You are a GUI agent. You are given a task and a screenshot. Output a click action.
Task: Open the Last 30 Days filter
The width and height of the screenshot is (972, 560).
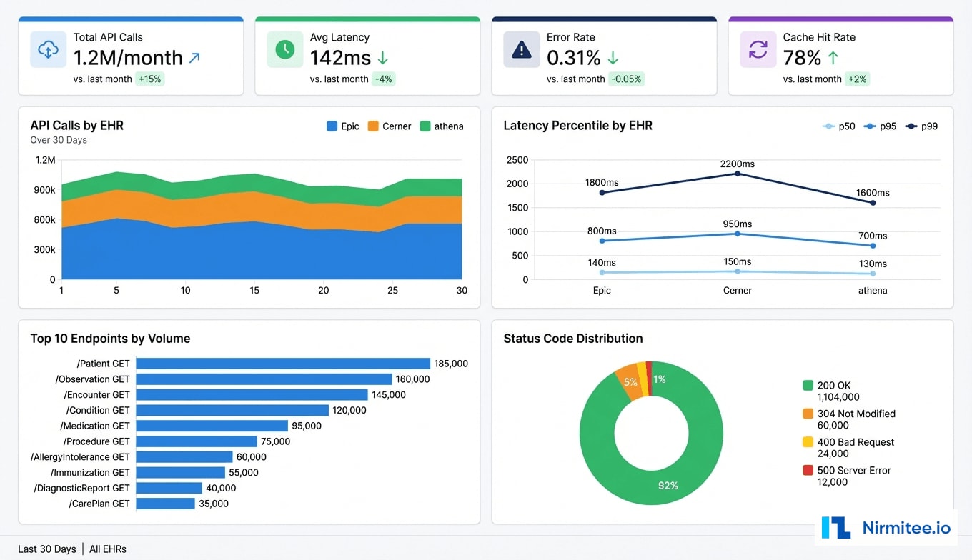click(x=47, y=549)
